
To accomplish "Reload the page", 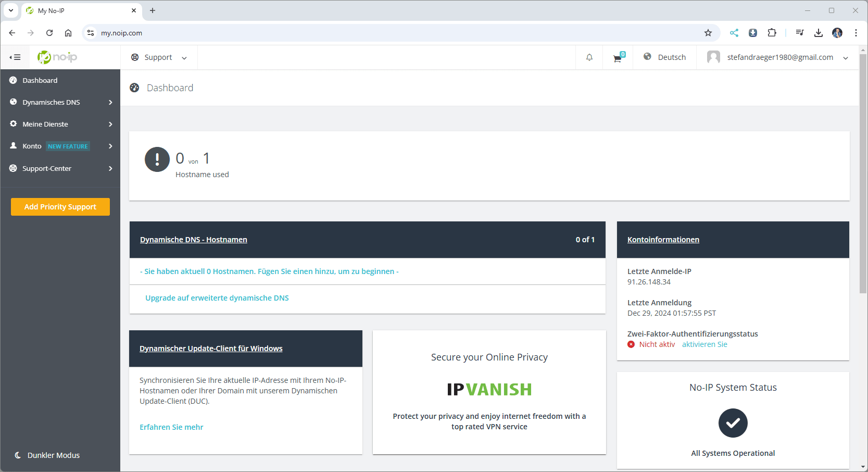I will (49, 33).
